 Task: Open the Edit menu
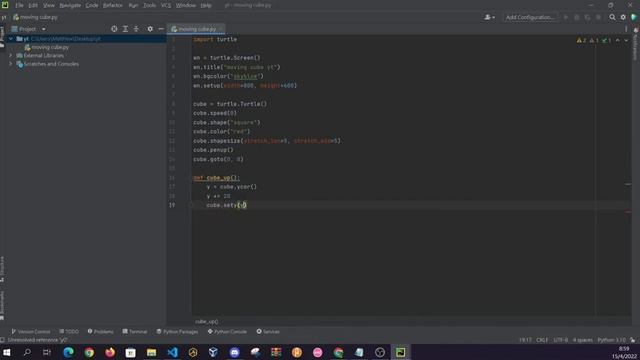tap(33, 5)
